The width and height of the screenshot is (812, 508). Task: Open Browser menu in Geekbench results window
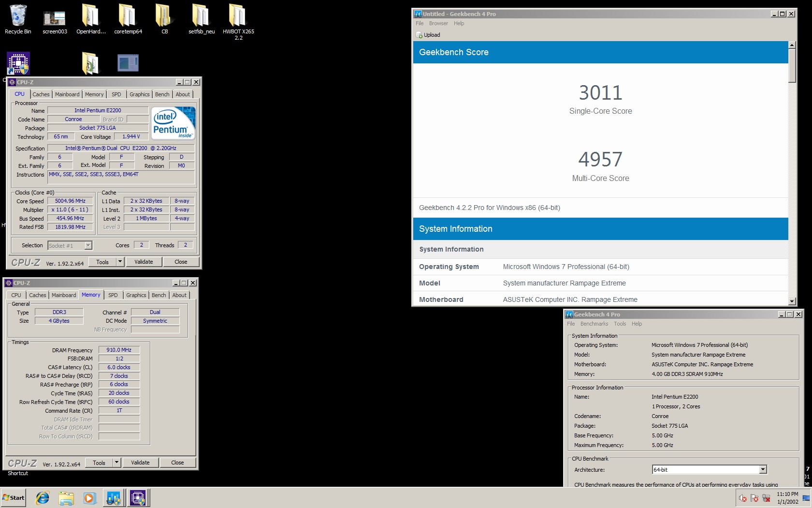(438, 23)
